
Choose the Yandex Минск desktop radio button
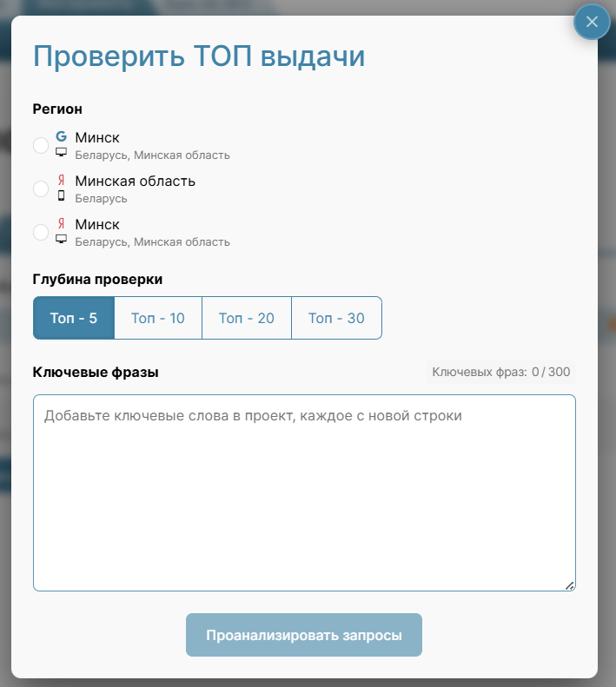point(41,232)
